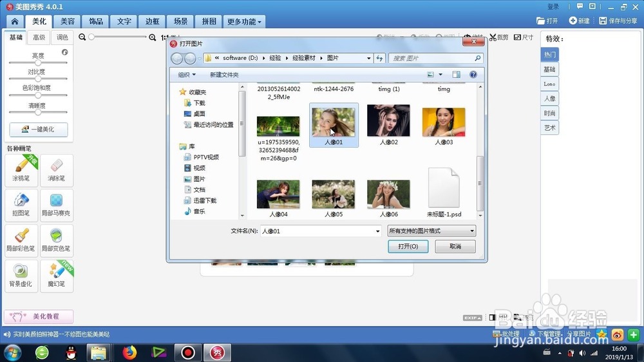Expand the address bar path dropdown
Viewport: 644px width, 362px height.
coord(368,59)
